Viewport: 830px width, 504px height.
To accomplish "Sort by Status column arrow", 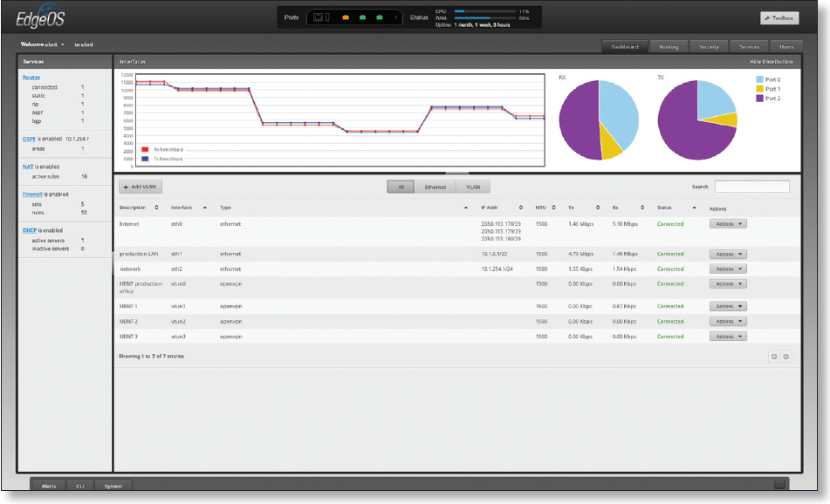I will coord(694,208).
